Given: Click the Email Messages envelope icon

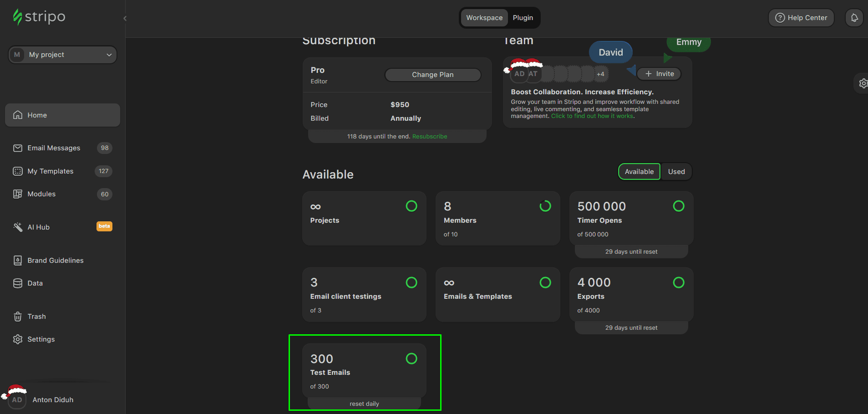Looking at the screenshot, I should pyautogui.click(x=18, y=148).
